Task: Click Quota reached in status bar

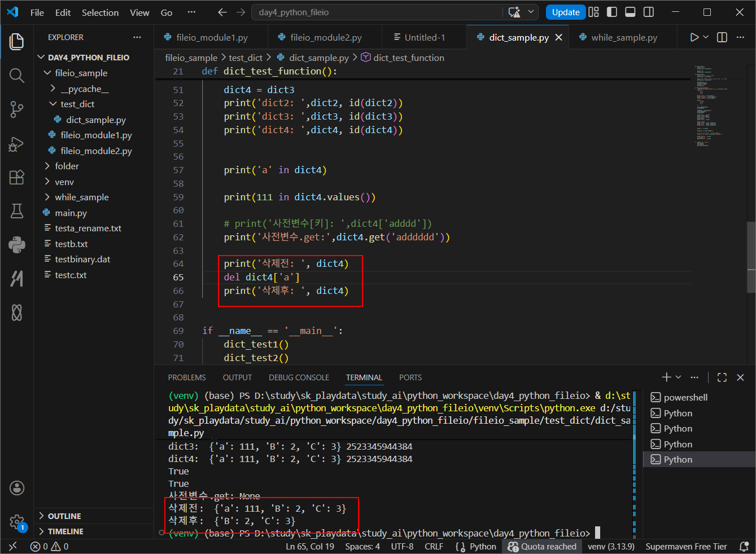Action: coord(543,546)
